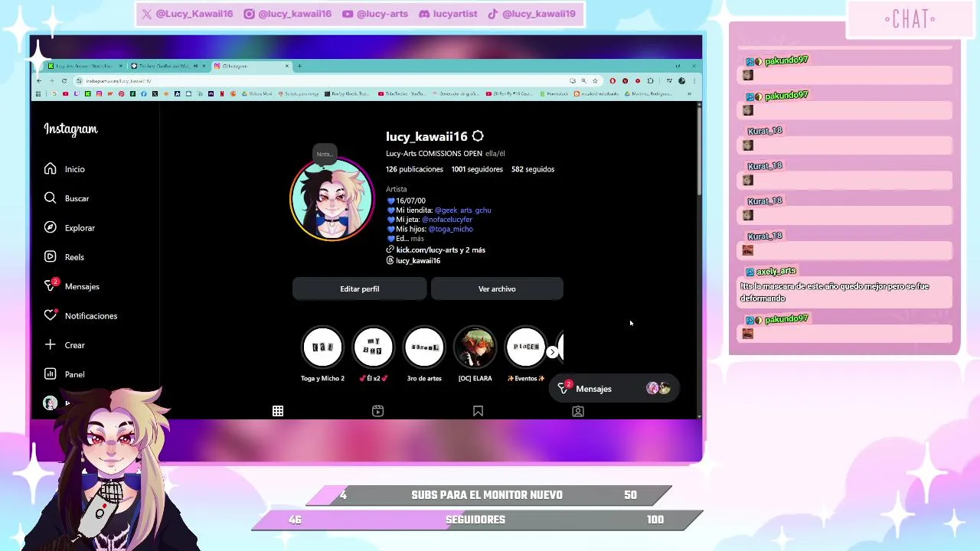This screenshot has height=551, width=980.
Task: Open @toga_micho profile link
Action: 450,229
